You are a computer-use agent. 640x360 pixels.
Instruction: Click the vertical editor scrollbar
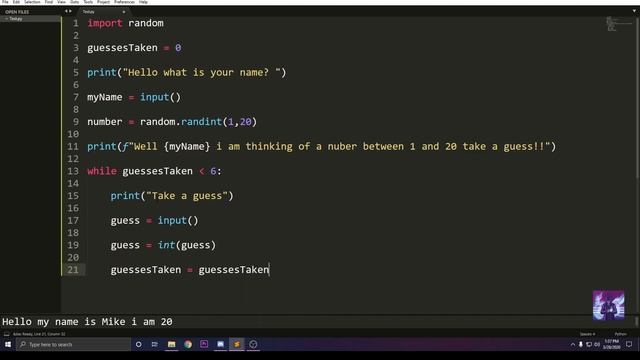tap(637, 98)
